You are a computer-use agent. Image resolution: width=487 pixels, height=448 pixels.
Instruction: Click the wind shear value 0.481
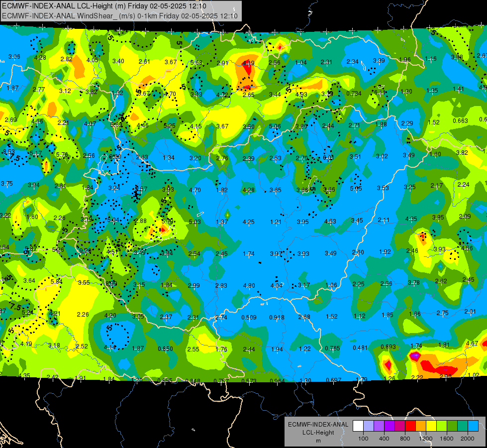360,348
